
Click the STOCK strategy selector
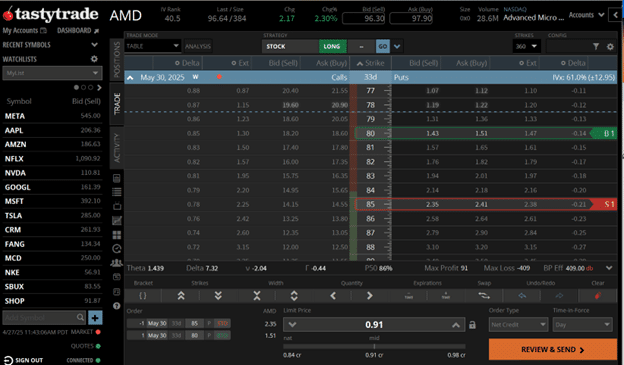291,47
